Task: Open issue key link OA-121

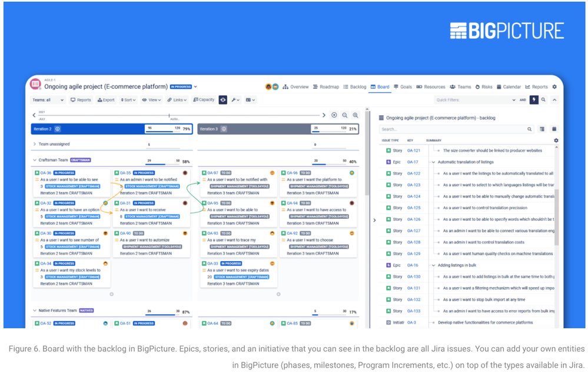Action: 414,151
